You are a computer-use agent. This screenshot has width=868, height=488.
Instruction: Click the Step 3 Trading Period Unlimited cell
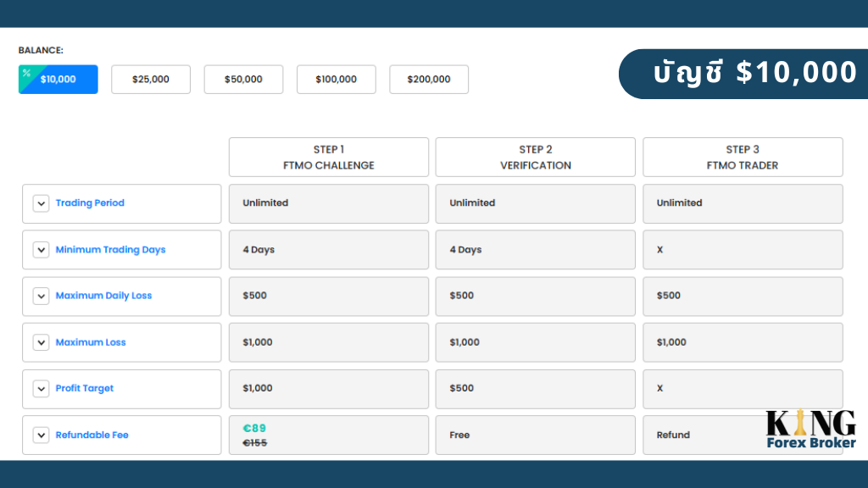pyautogui.click(x=743, y=203)
